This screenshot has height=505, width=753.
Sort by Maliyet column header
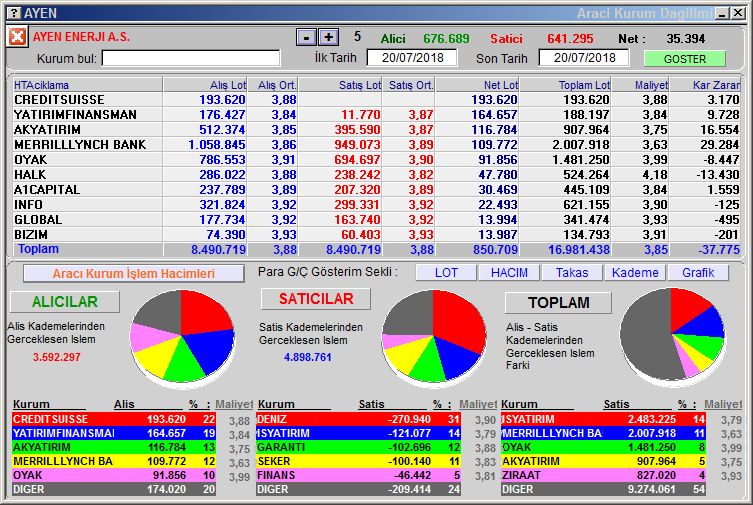[641, 85]
